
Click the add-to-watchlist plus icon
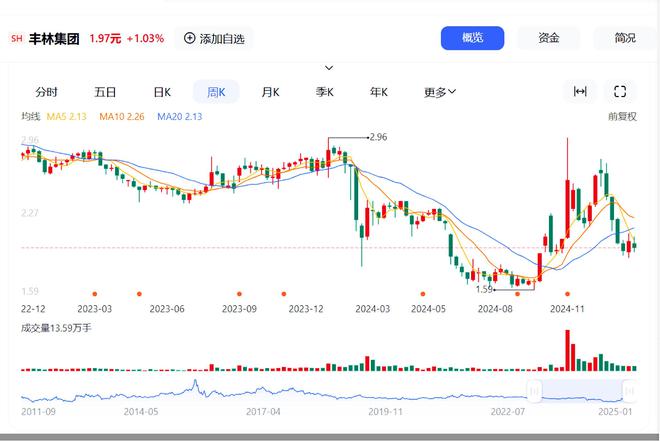click(189, 38)
